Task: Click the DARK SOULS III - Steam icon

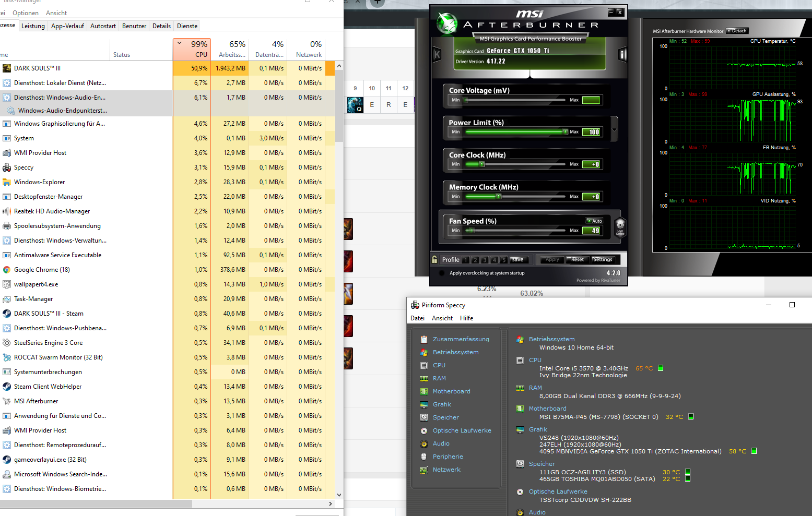Action: (7, 314)
